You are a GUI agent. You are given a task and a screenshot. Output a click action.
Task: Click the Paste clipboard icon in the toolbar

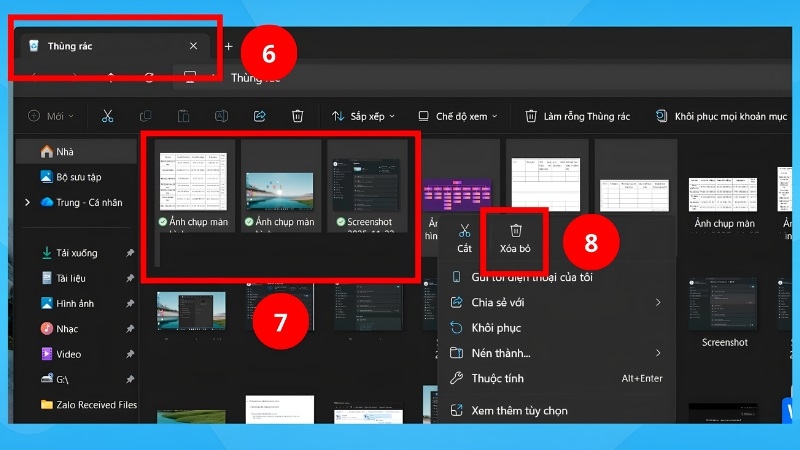(184, 116)
